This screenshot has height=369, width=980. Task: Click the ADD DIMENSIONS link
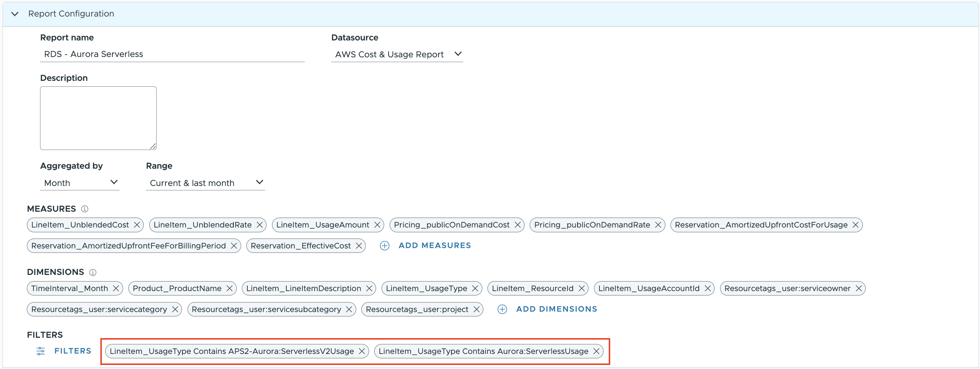click(x=557, y=309)
